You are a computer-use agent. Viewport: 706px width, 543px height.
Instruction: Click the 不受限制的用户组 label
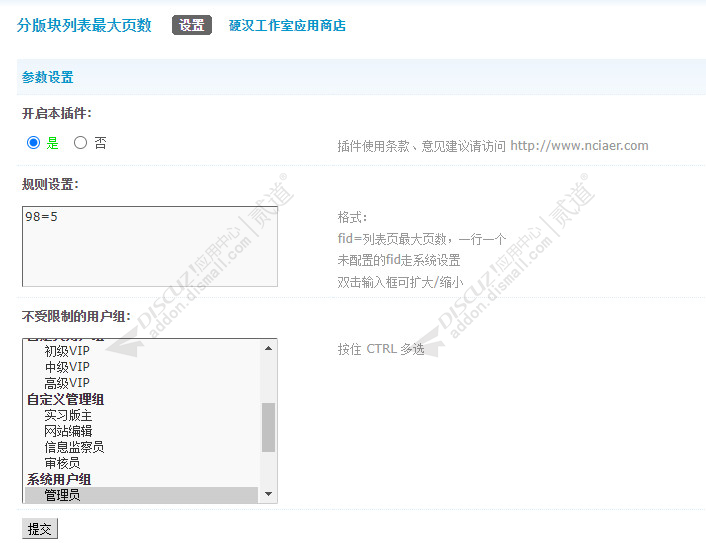click(x=76, y=317)
